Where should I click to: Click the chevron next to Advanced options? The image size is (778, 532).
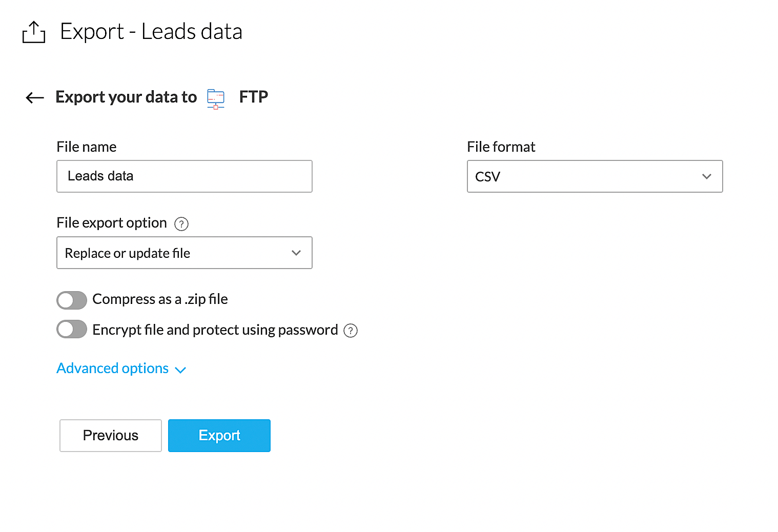click(180, 370)
